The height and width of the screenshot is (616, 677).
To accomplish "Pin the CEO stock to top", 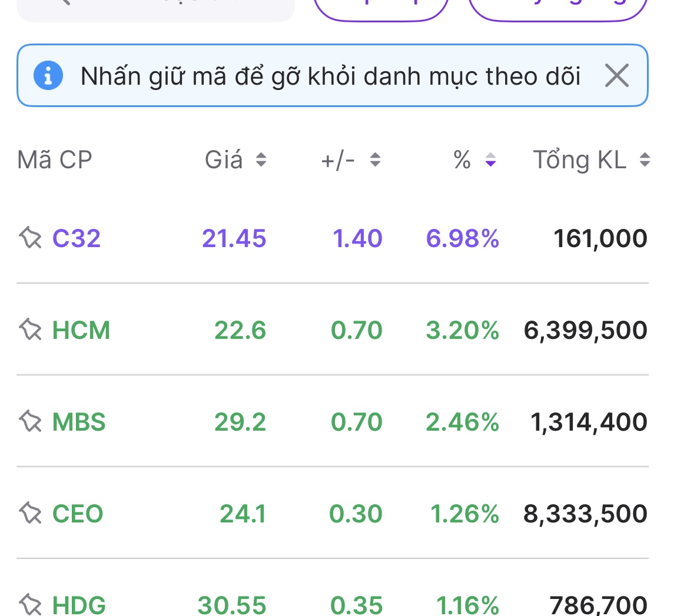I will point(30,514).
